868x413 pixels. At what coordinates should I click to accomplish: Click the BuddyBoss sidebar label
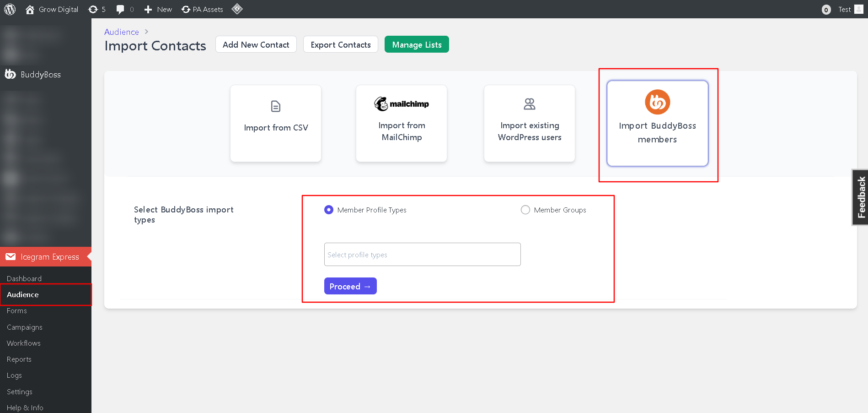pos(41,74)
